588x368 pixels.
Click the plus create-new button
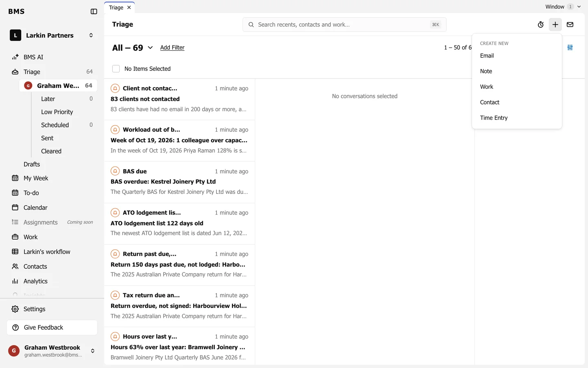coord(555,25)
